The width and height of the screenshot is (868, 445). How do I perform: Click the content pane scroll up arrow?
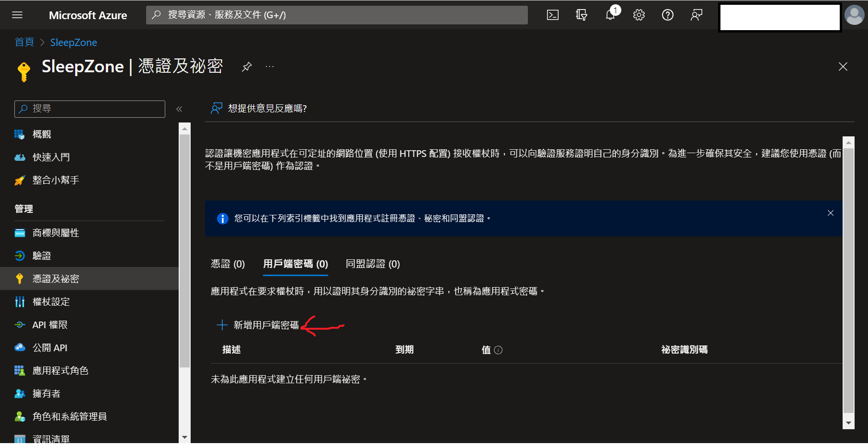coord(848,143)
